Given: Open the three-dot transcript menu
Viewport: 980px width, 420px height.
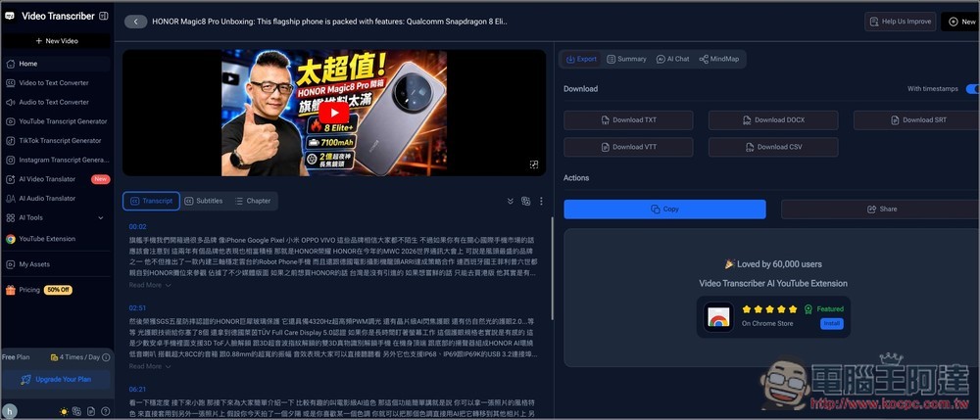Looking at the screenshot, I should (x=541, y=201).
